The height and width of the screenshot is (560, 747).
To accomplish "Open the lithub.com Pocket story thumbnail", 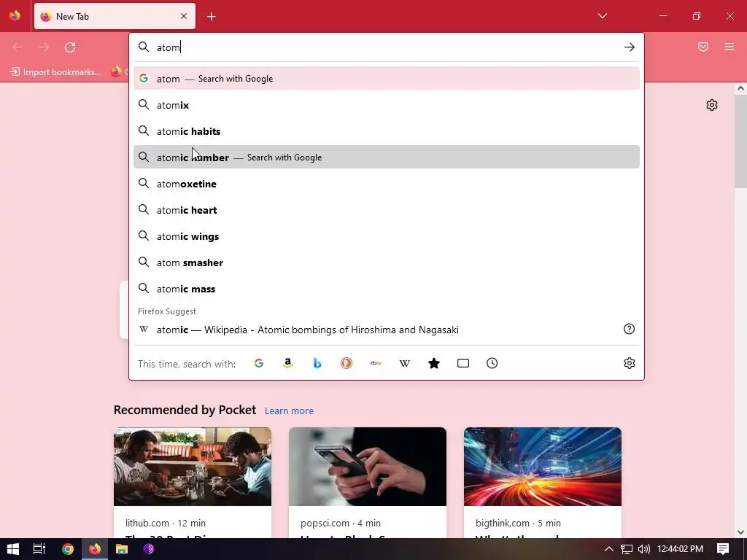I will [193, 467].
